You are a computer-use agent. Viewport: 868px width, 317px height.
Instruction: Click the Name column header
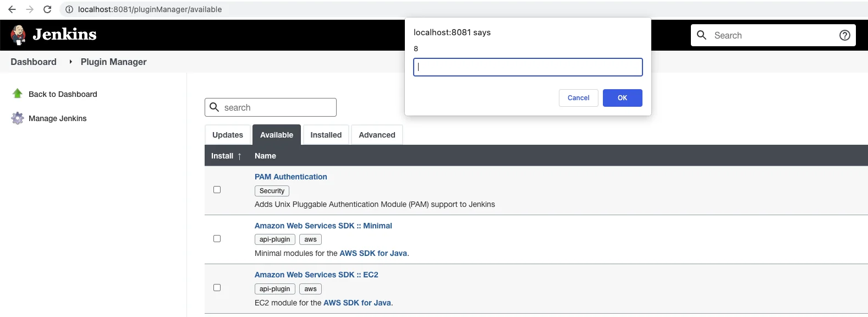[265, 156]
